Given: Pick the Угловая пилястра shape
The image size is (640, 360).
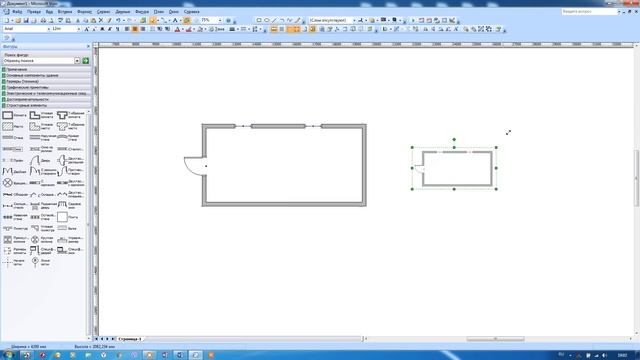Looking at the screenshot, I should pyautogui.click(x=42, y=228).
